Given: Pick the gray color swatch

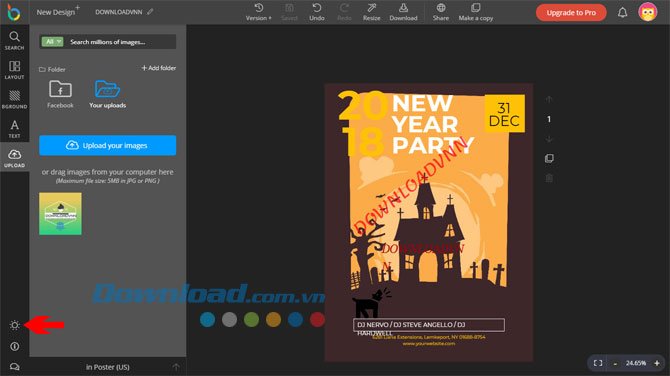Looking at the screenshot, I should (x=229, y=319).
